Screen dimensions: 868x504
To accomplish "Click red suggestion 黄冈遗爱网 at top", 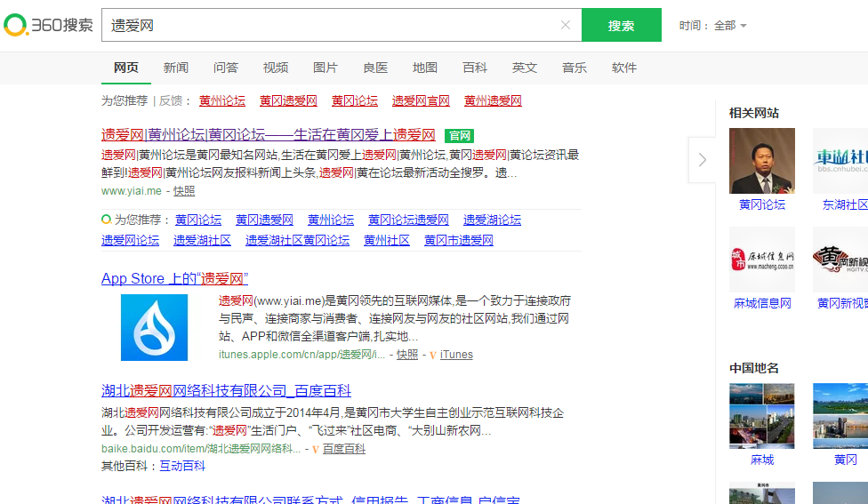I will pyautogui.click(x=288, y=100).
